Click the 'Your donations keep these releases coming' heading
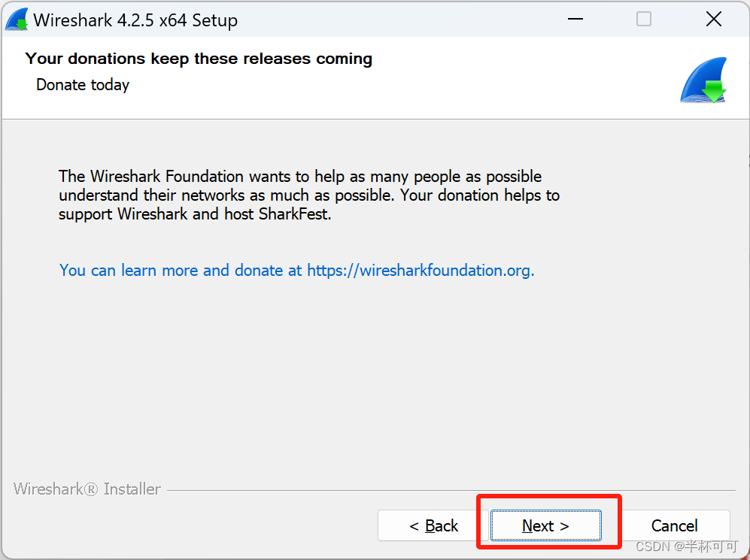The image size is (750, 560). [199, 59]
